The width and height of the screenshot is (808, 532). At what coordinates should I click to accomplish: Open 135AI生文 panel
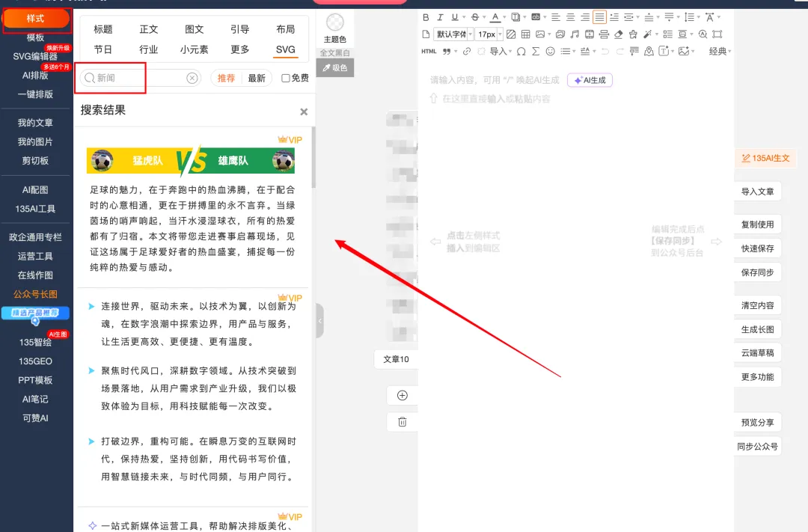[765, 159]
